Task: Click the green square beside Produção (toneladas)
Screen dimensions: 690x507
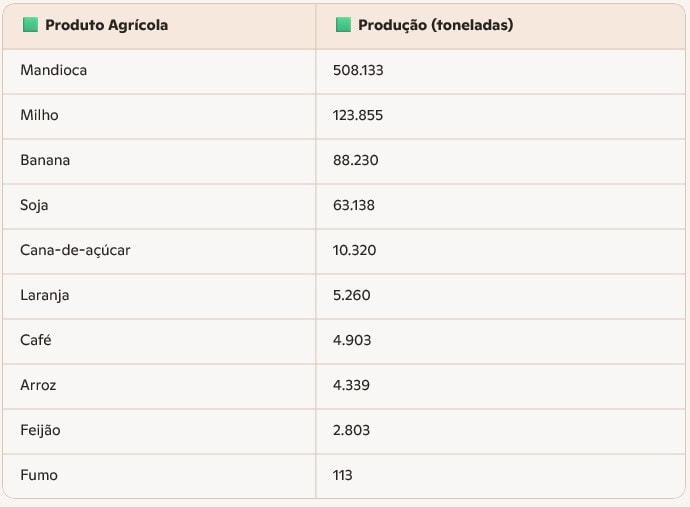Action: pyautogui.click(x=343, y=25)
